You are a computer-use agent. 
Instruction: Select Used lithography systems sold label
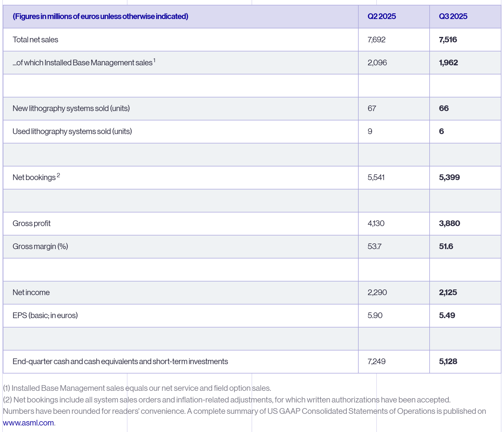coord(72,132)
